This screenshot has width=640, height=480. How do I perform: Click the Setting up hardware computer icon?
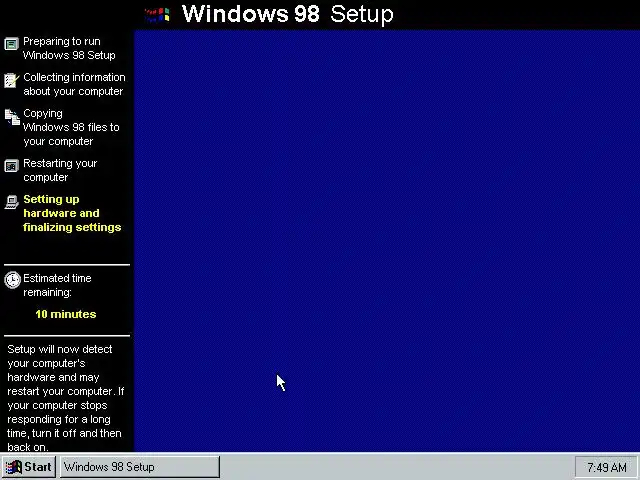11,202
